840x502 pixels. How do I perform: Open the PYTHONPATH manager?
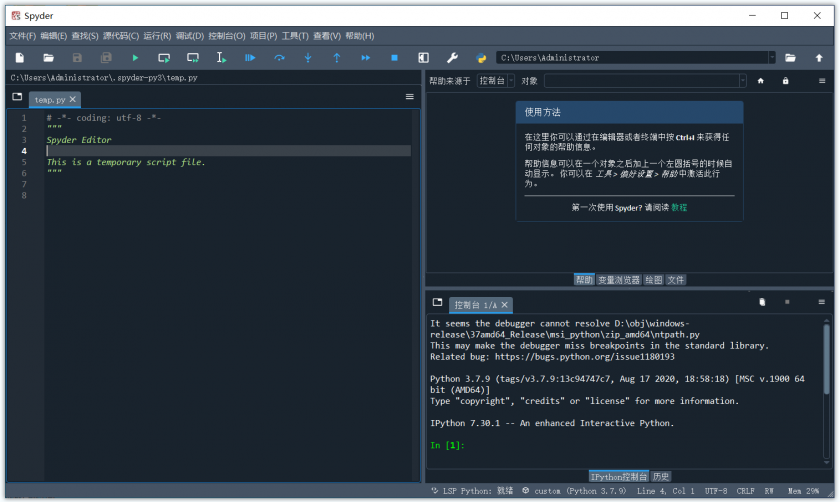(x=481, y=57)
